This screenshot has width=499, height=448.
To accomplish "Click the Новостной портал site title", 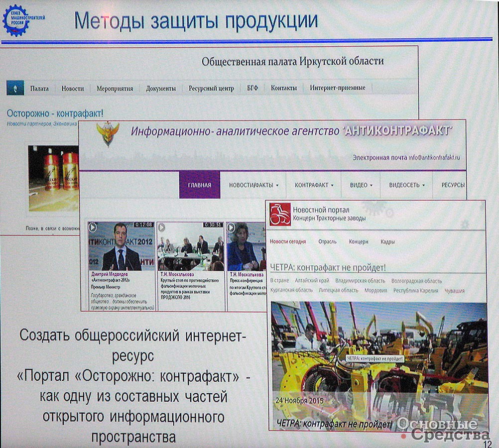I will point(321,210).
